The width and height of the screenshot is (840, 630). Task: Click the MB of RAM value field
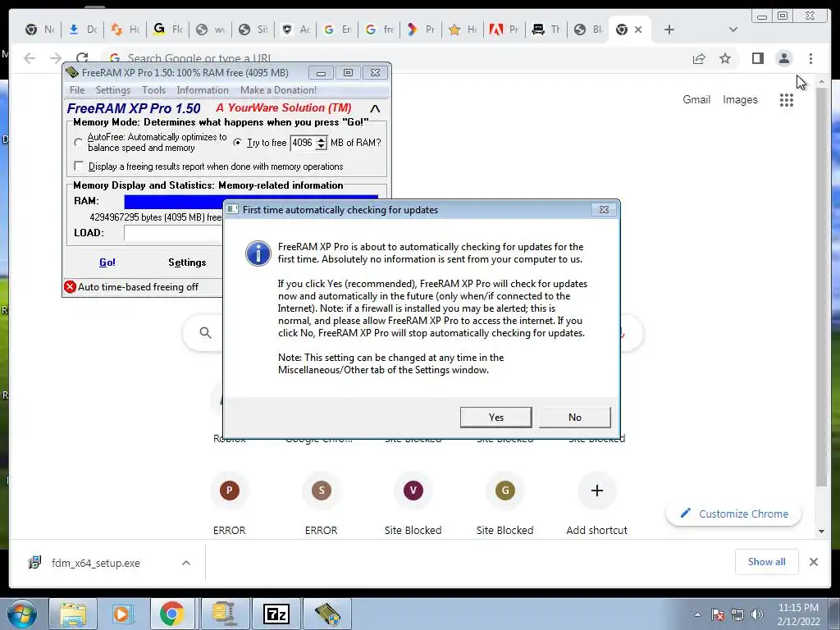point(303,143)
